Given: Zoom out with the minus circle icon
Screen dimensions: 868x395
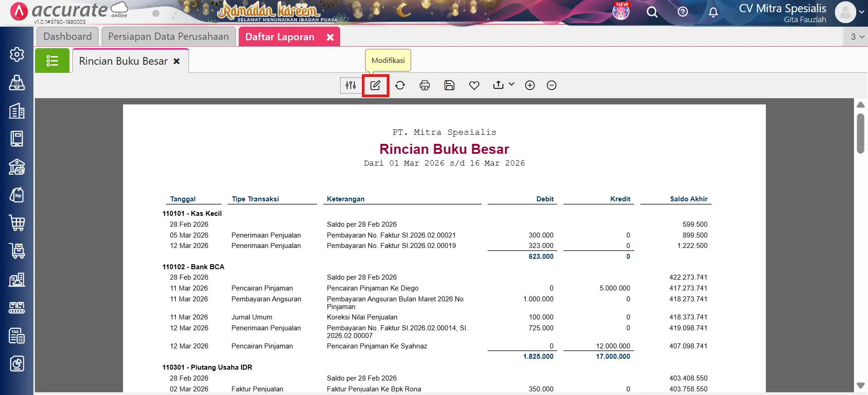Looking at the screenshot, I should [551, 85].
